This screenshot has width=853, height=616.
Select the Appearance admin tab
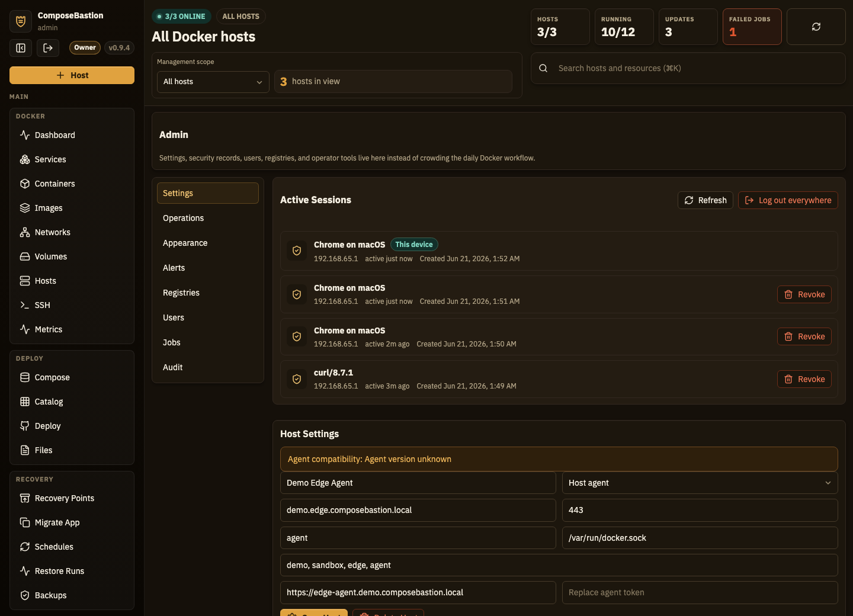point(208,243)
